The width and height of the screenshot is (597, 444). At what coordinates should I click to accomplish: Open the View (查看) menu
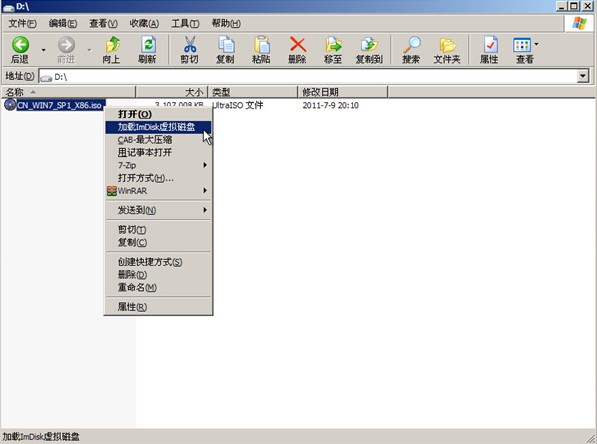[x=103, y=24]
